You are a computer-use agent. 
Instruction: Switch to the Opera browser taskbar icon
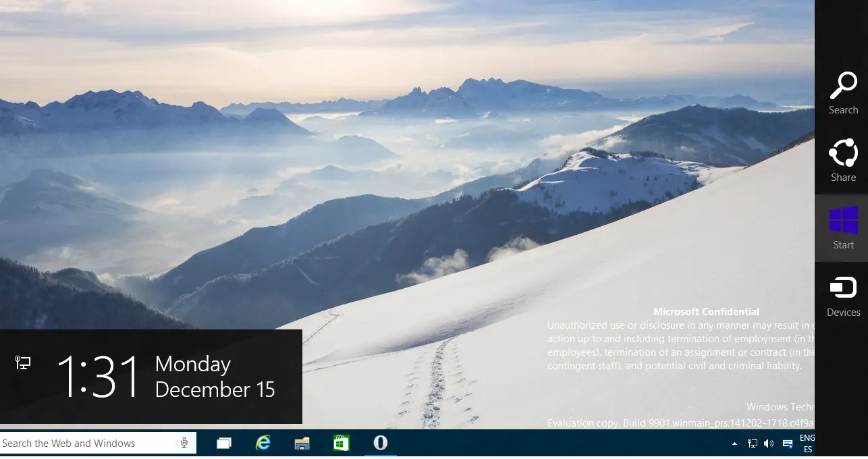coord(381,443)
